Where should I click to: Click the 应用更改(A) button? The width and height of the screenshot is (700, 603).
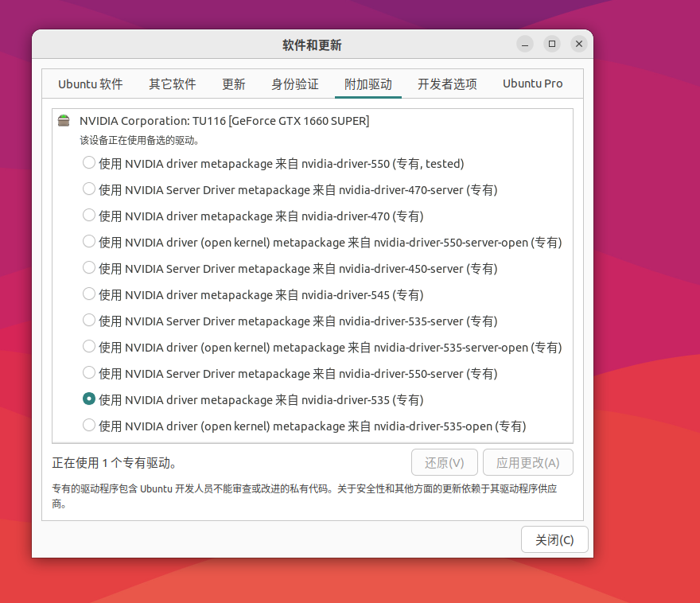tap(527, 462)
